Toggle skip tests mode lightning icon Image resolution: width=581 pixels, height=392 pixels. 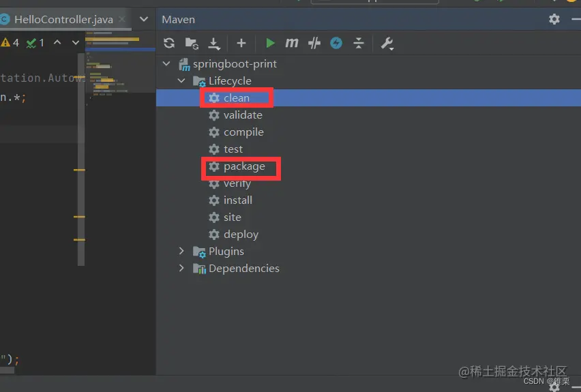tap(336, 43)
